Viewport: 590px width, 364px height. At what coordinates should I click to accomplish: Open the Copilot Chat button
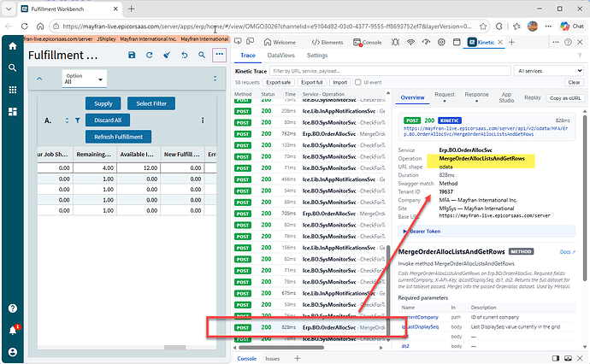pos(572,26)
